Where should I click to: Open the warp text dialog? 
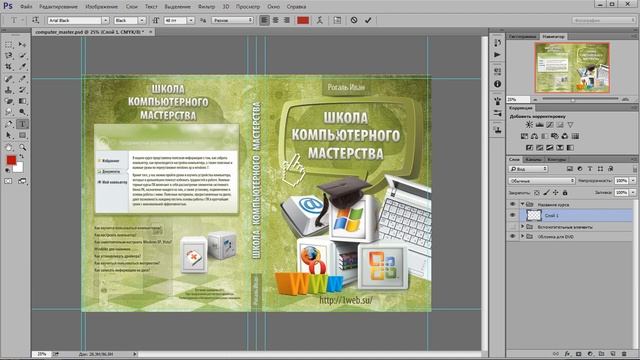pyautogui.click(x=320, y=20)
